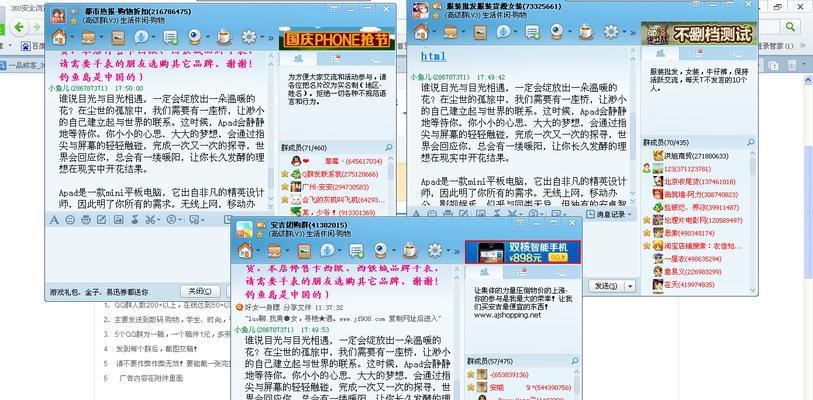
Task: Start webcam video icon in 都市热报 window
Action: coord(194,36)
